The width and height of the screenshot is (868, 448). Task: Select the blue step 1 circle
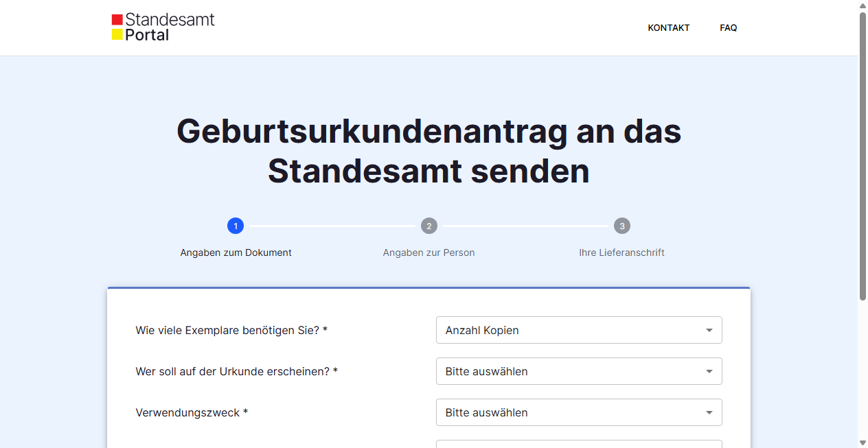(236, 225)
